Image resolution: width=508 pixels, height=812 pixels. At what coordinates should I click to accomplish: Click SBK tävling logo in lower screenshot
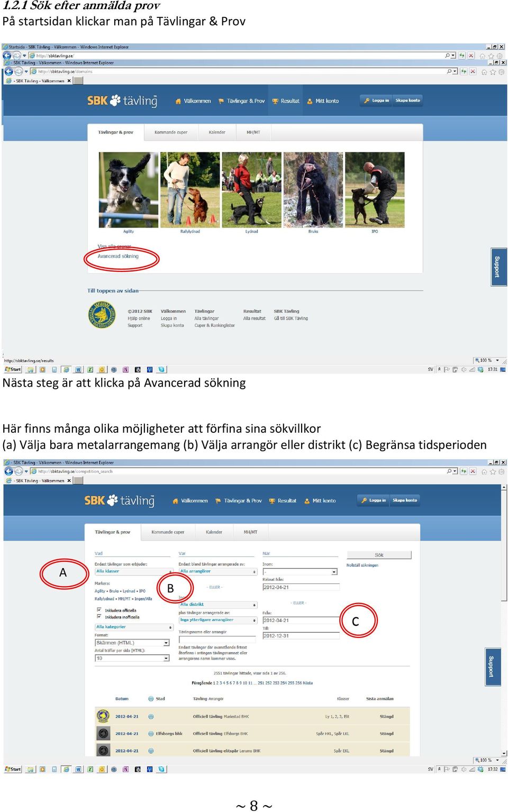point(120,500)
